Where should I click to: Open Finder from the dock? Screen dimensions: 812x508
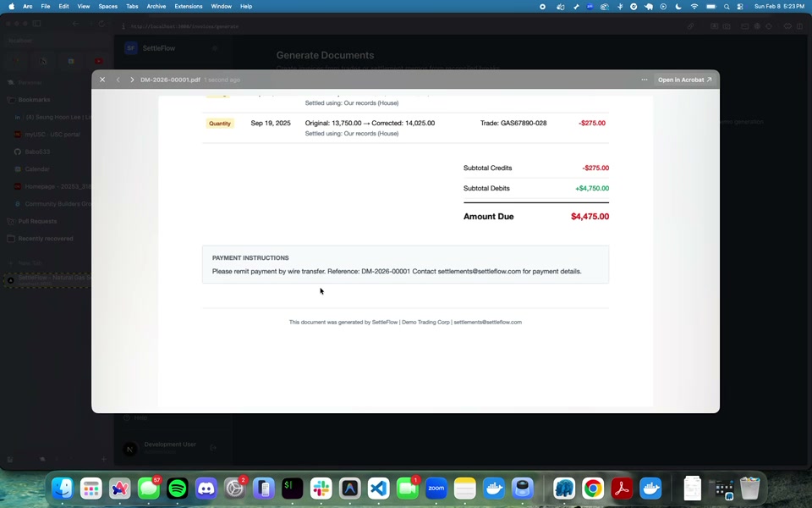(x=63, y=489)
